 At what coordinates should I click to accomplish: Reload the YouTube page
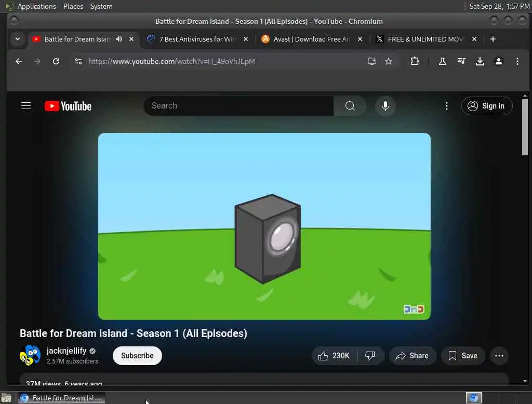[56, 61]
